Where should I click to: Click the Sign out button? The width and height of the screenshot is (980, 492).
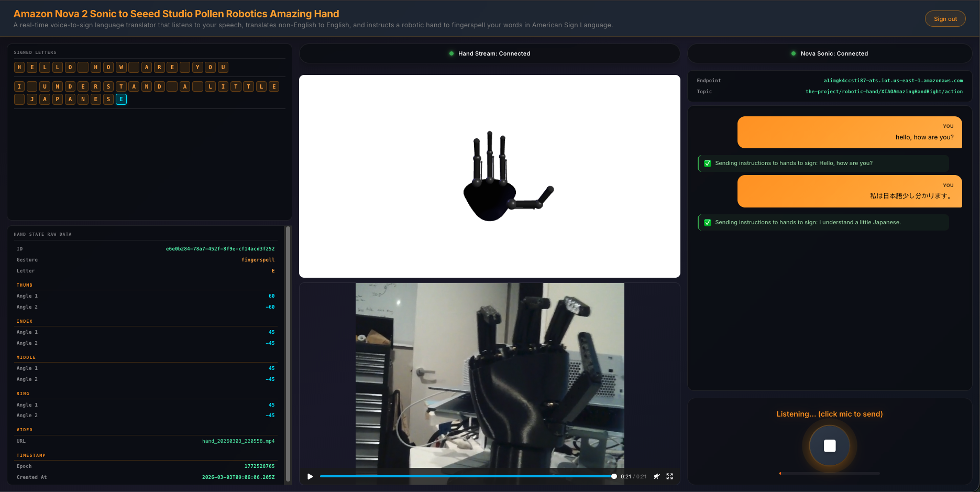pyautogui.click(x=945, y=18)
